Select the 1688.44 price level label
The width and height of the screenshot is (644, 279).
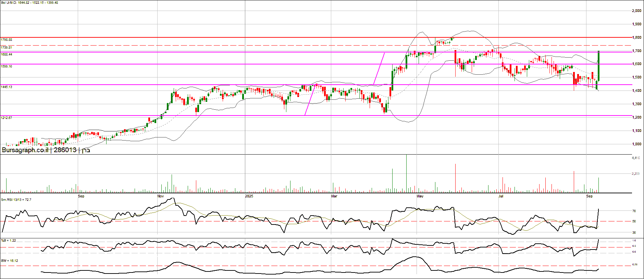[x=7, y=54]
